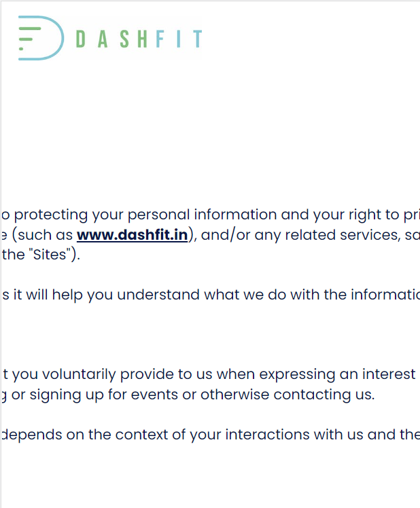Screen dimensions: 420x508
Task: Open the www.dashfit.in link
Action: [133, 235]
